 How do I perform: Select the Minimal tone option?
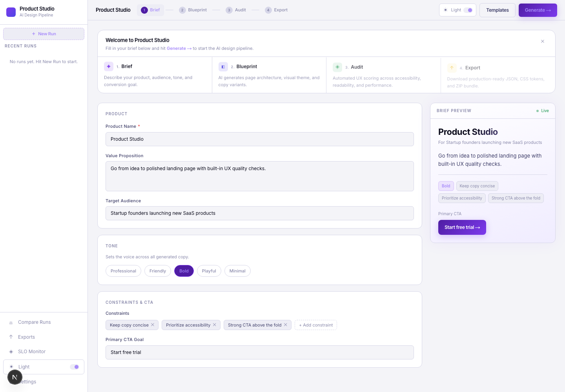click(237, 271)
